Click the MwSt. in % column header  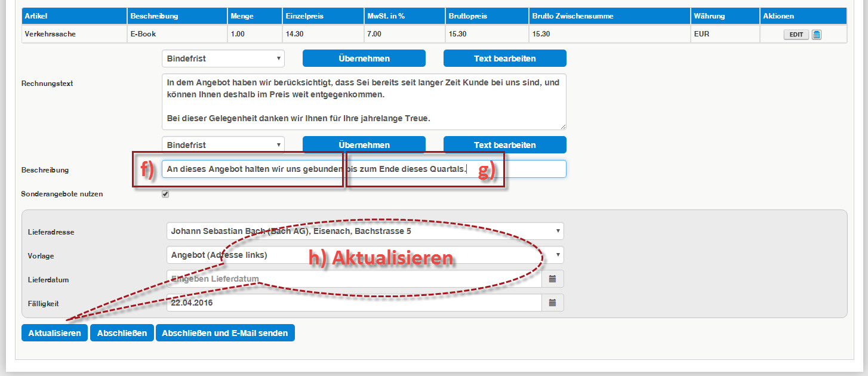click(405, 16)
